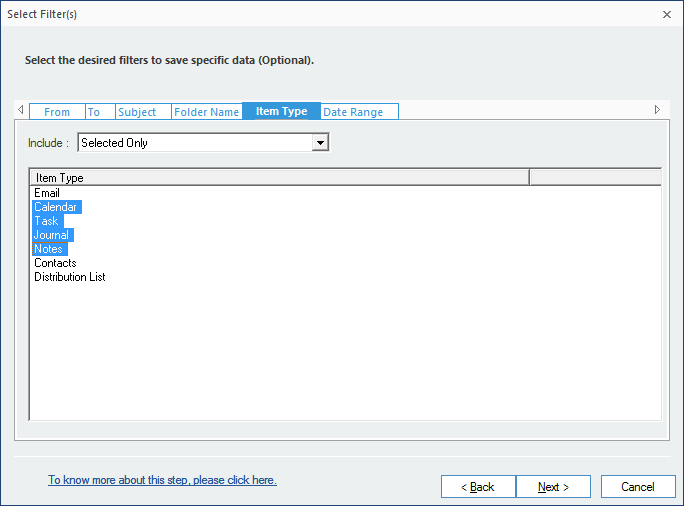
Task: Click the empty second column header
Action: [x=595, y=178]
